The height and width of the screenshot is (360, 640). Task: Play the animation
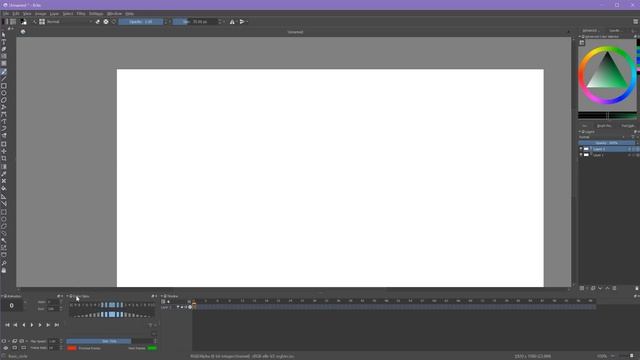(x=32, y=325)
